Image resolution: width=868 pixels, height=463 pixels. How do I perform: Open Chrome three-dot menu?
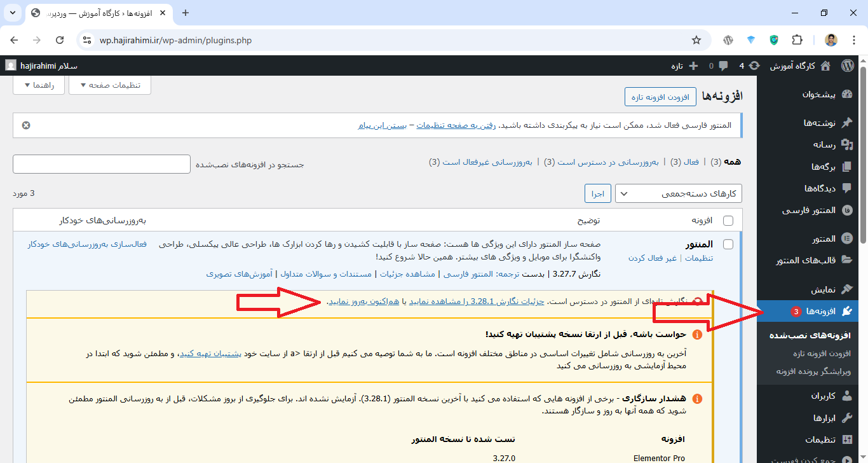(x=853, y=40)
